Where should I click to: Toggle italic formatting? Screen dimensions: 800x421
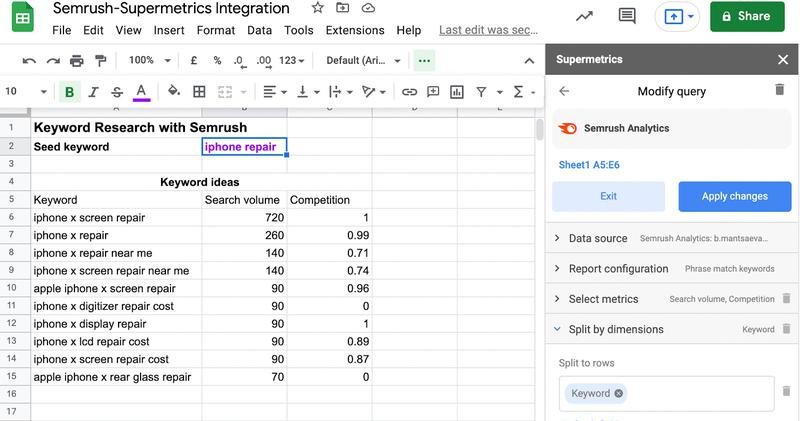93,92
